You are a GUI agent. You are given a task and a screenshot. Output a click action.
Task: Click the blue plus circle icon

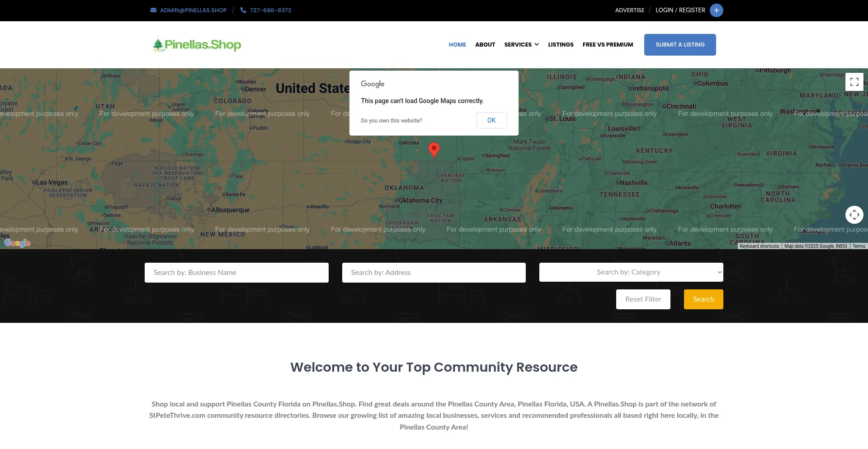(x=717, y=10)
